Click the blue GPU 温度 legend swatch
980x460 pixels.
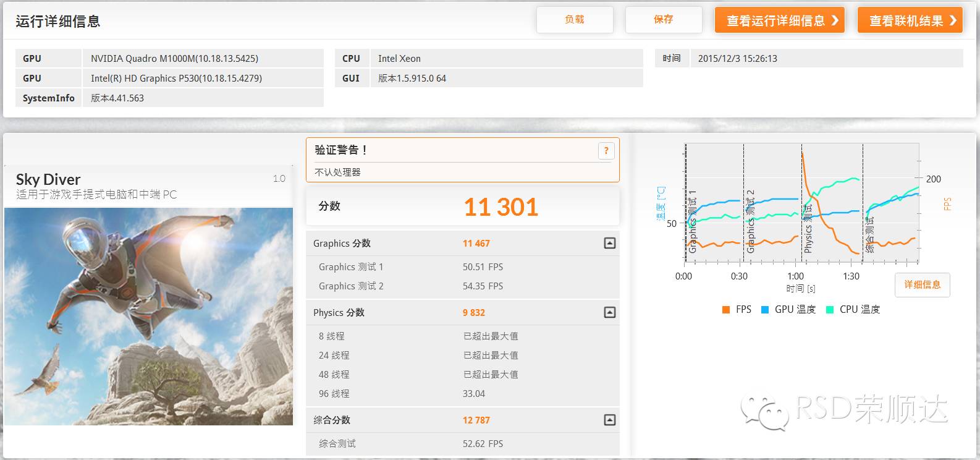(765, 310)
